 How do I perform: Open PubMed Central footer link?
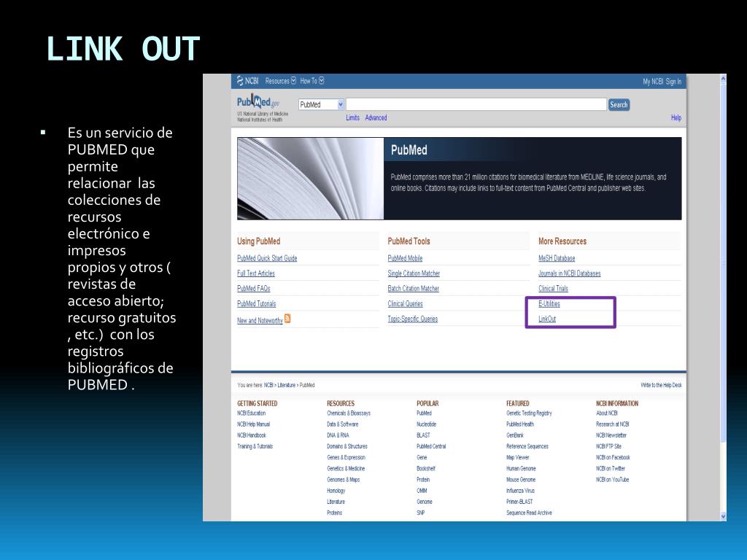pyautogui.click(x=431, y=447)
